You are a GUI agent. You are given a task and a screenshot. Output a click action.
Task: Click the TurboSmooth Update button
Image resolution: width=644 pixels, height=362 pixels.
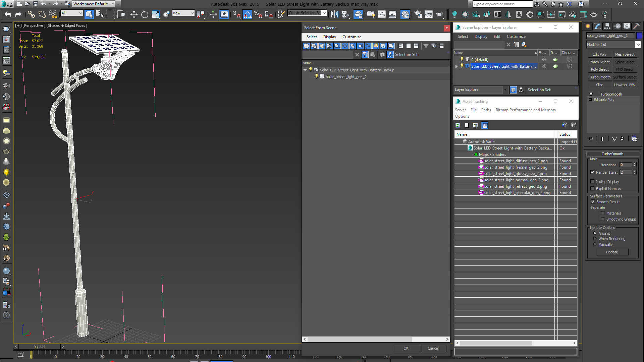click(x=612, y=252)
